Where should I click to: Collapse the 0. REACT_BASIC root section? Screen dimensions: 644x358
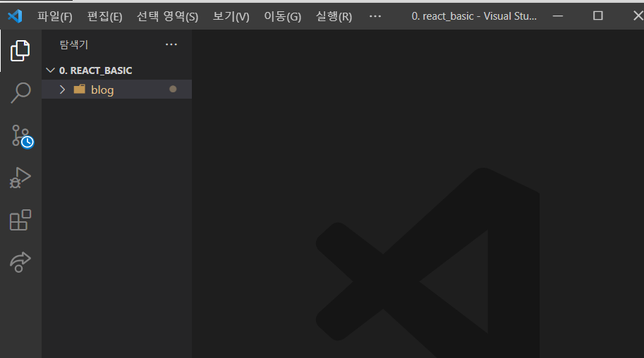51,70
